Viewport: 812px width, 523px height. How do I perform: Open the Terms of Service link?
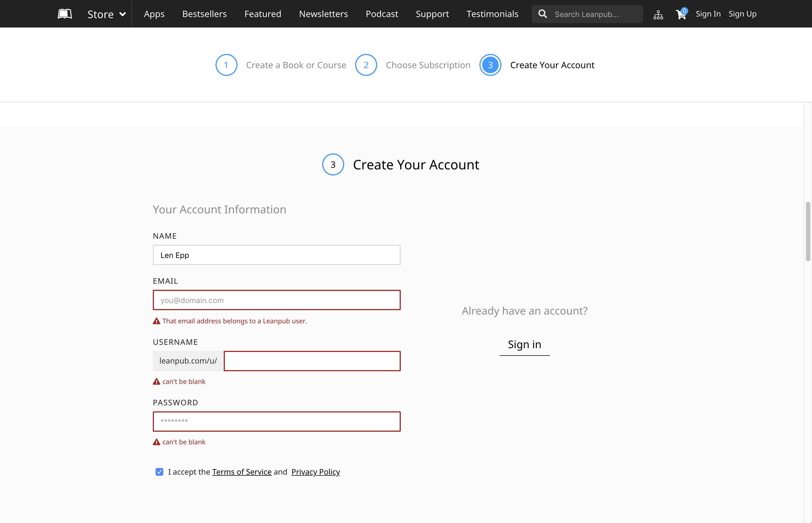pos(242,472)
